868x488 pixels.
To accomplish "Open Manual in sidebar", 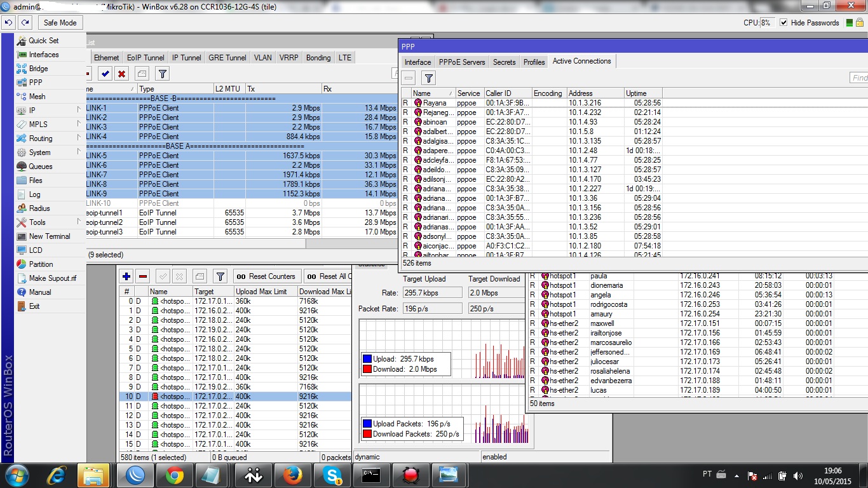I will [40, 292].
